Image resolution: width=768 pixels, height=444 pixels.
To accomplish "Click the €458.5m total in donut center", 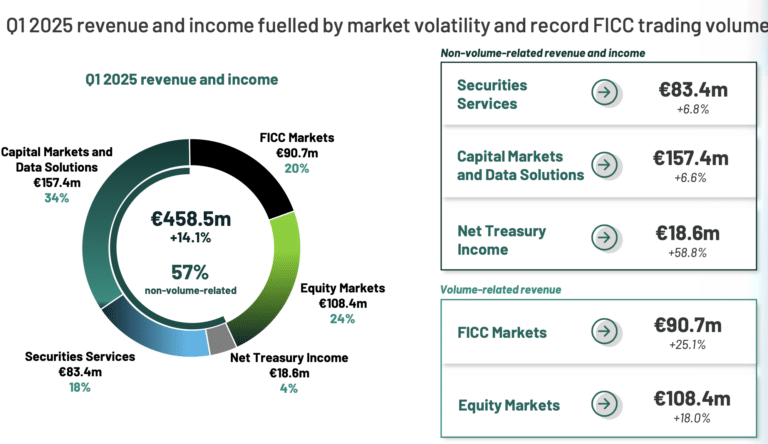I will [191, 219].
